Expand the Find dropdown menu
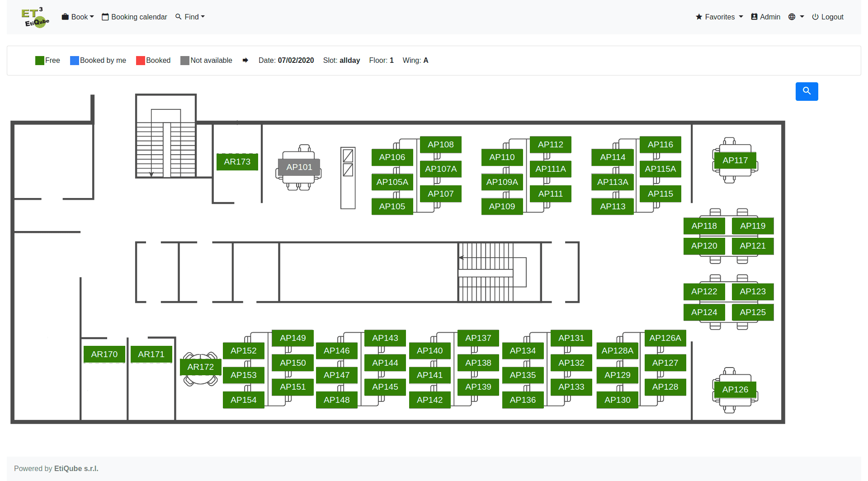This screenshot has height=481, width=868. [x=190, y=17]
